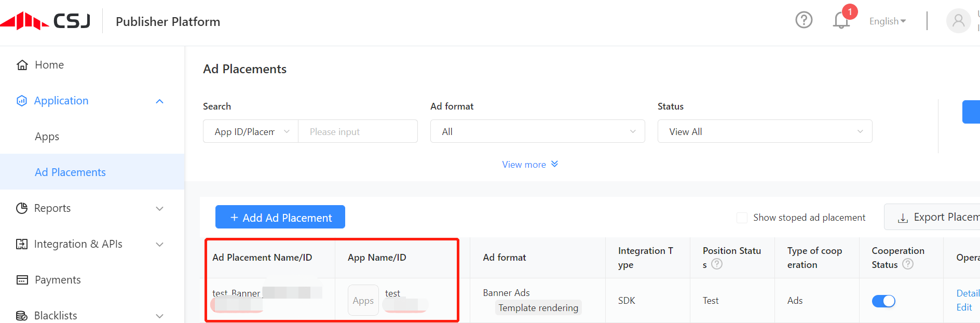Screen dimensions: 980x323
Task: Open the notifications bell
Action: coord(841,21)
